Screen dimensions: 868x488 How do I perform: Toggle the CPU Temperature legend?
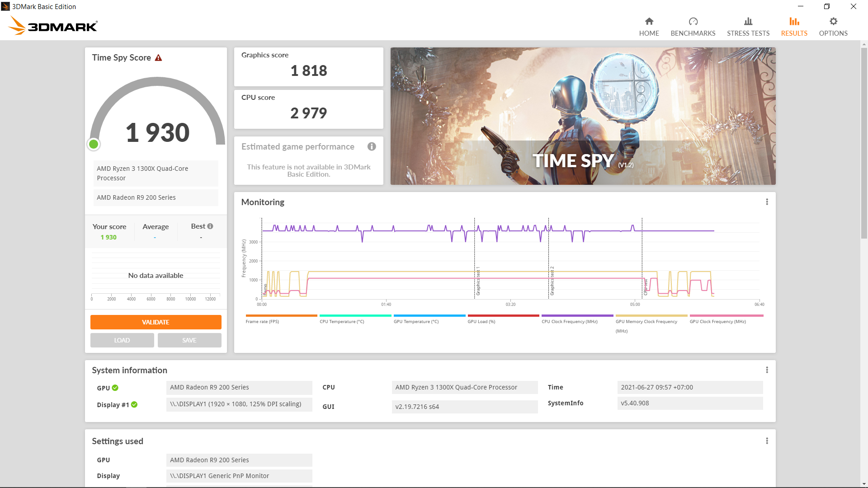355,319
